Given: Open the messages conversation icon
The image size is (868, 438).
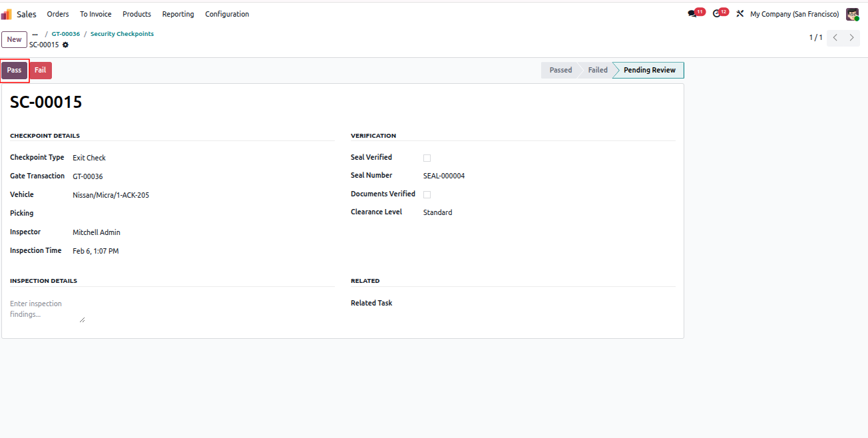Looking at the screenshot, I should 692,14.
